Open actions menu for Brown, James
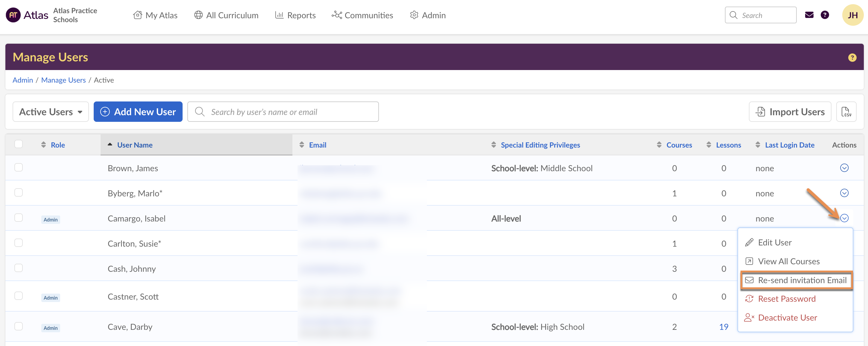The width and height of the screenshot is (868, 346). [x=844, y=168]
